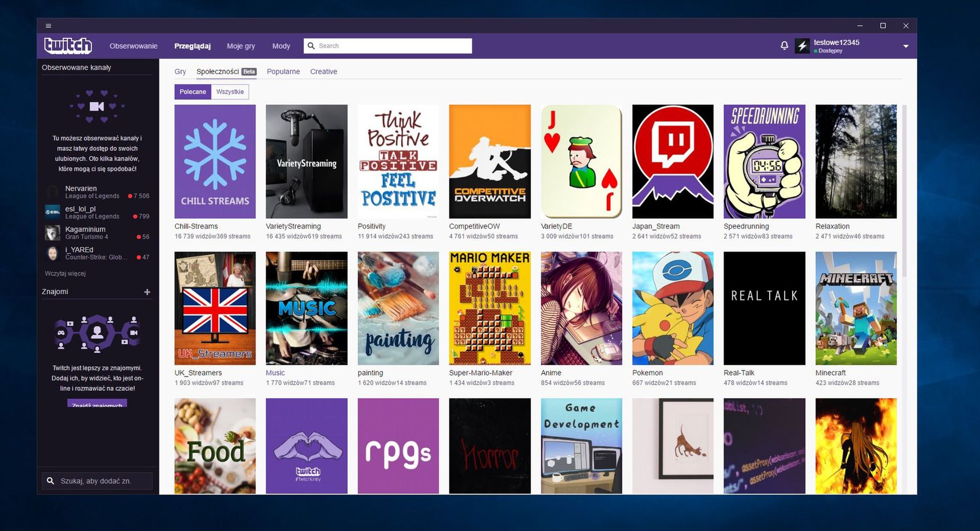This screenshot has width=980, height=531.
Task: Open the Real-Talk community thumbnail
Action: (765, 308)
